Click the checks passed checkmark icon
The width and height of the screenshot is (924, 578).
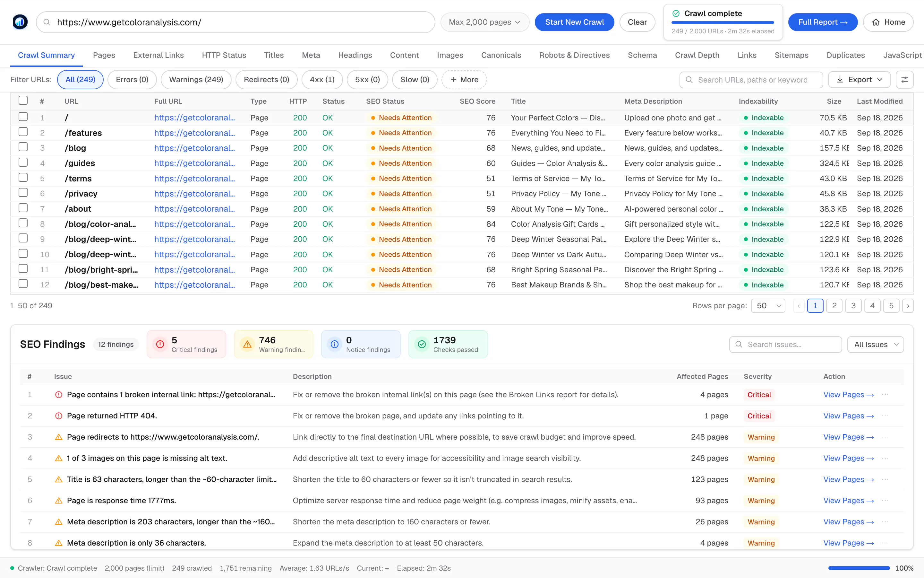point(422,344)
